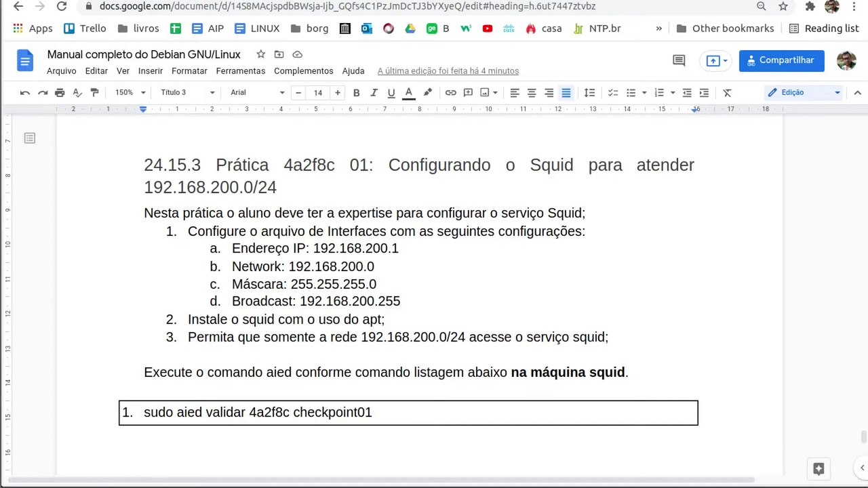The image size is (868, 488).
Task: Open the Reading list
Action: coord(824,28)
